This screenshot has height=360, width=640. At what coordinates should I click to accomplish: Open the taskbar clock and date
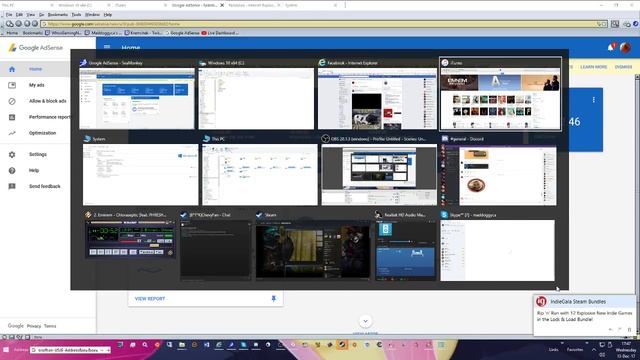tap(625, 350)
